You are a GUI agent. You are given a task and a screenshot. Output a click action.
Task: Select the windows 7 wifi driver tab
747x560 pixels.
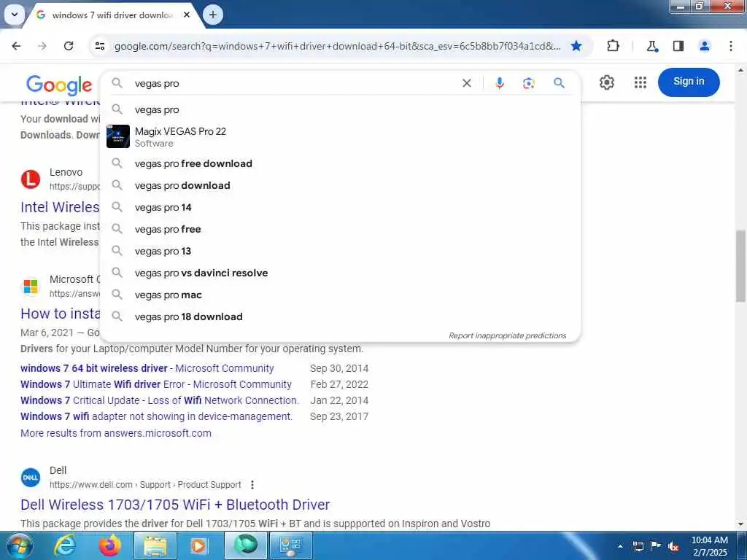click(112, 15)
